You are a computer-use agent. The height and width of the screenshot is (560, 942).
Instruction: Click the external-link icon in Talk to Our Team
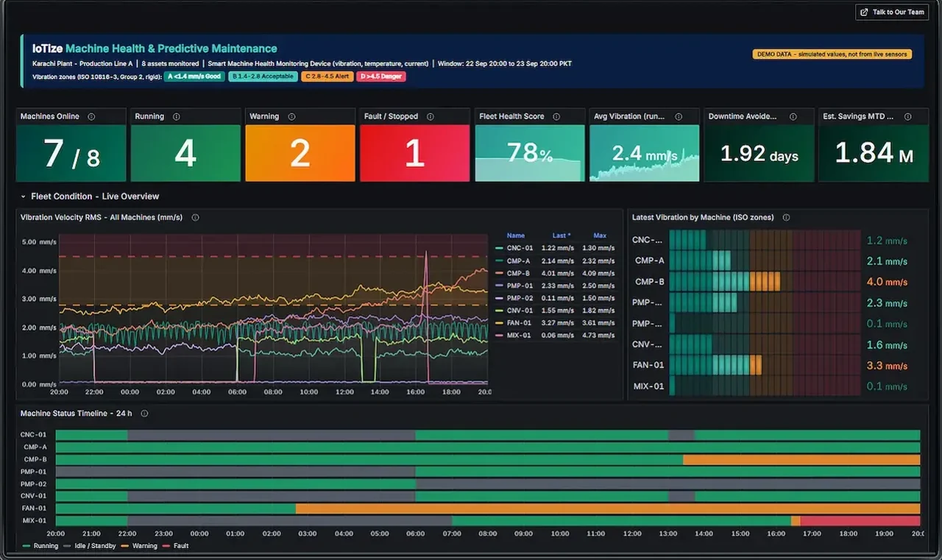pos(864,12)
